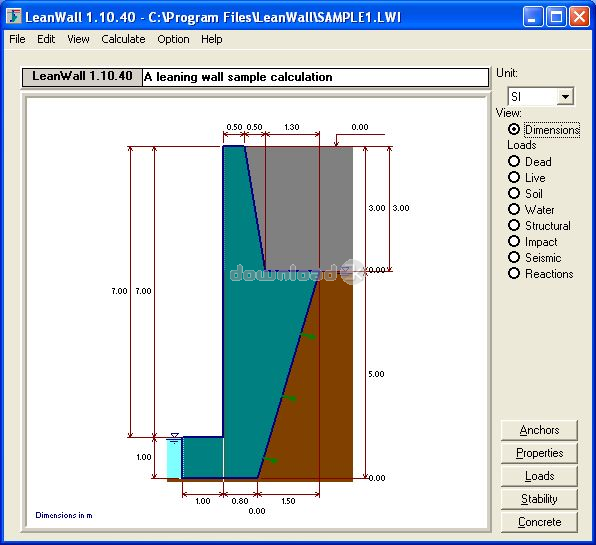Viewport: 596px width, 545px height.
Task: Maximize the LeanWall window
Action: point(556,17)
